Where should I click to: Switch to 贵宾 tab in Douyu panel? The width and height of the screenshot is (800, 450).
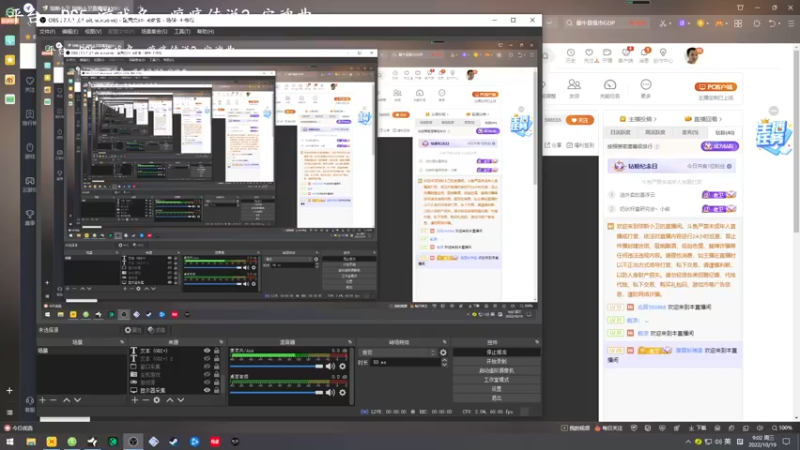(690, 132)
